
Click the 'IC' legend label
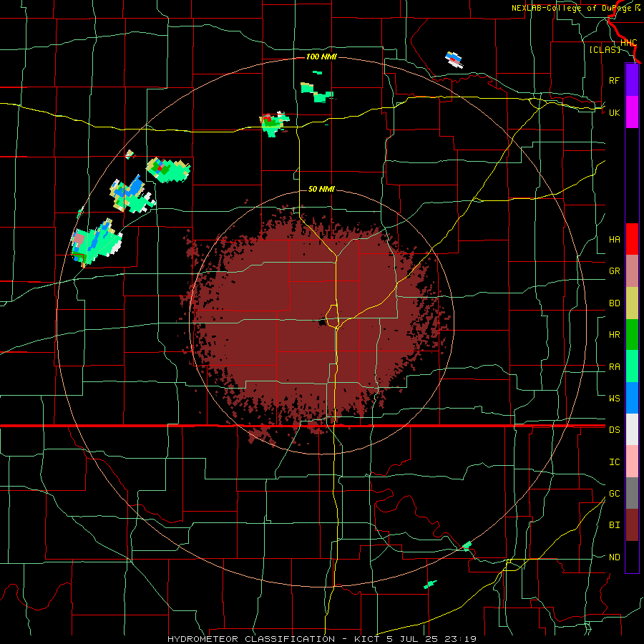coord(614,462)
